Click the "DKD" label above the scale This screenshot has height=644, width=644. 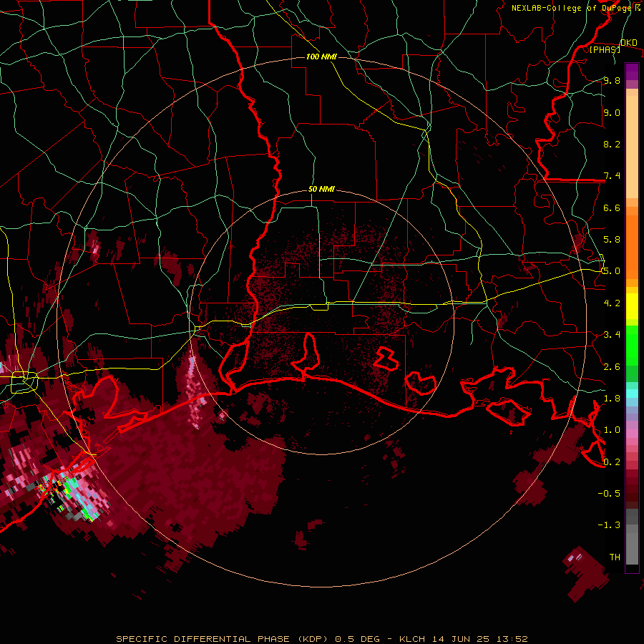[x=629, y=43]
